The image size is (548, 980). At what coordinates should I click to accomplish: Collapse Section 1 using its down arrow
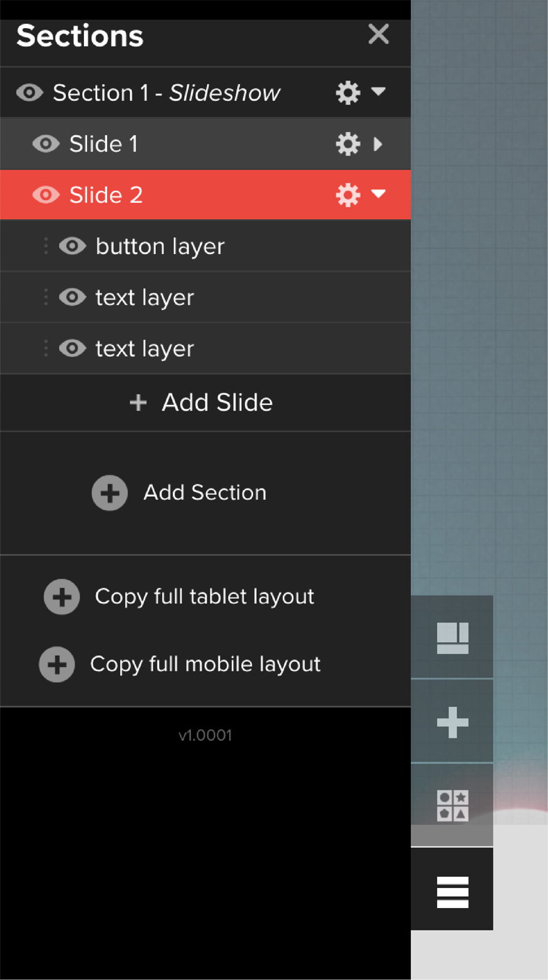click(x=378, y=92)
